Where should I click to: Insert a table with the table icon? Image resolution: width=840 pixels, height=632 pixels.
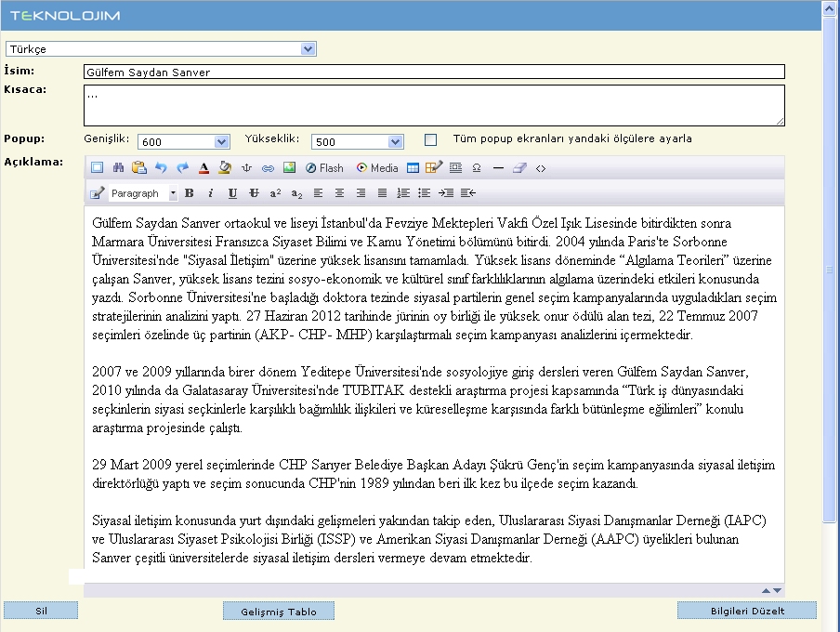(413, 168)
